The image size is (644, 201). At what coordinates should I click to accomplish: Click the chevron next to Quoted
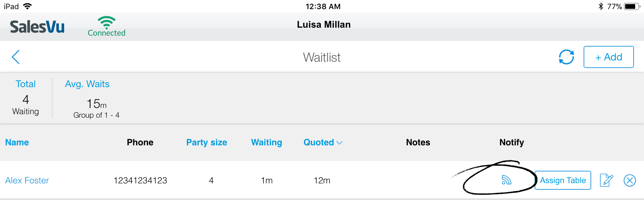tap(339, 143)
